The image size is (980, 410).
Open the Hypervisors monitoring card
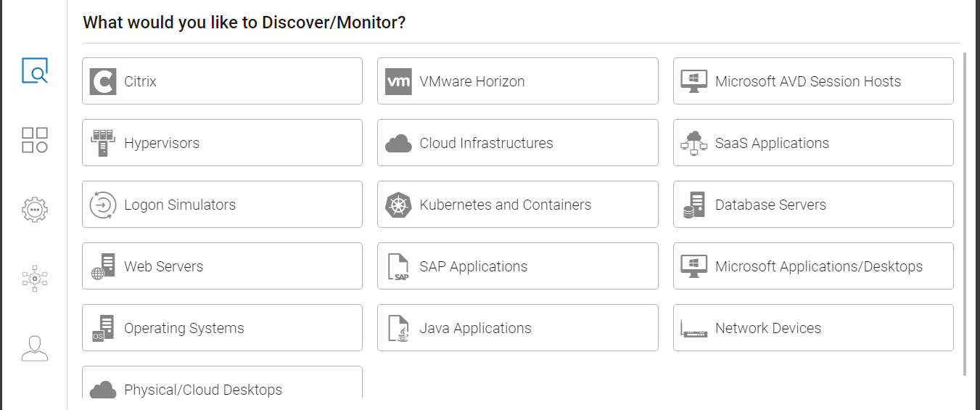pyautogui.click(x=222, y=143)
